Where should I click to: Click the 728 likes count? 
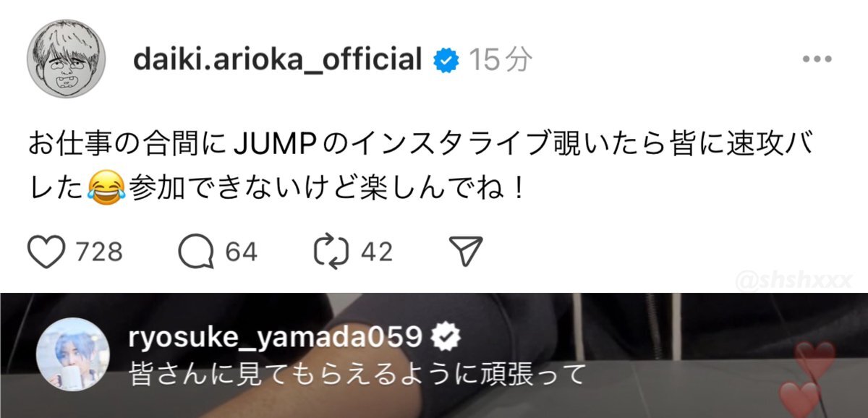(x=98, y=252)
